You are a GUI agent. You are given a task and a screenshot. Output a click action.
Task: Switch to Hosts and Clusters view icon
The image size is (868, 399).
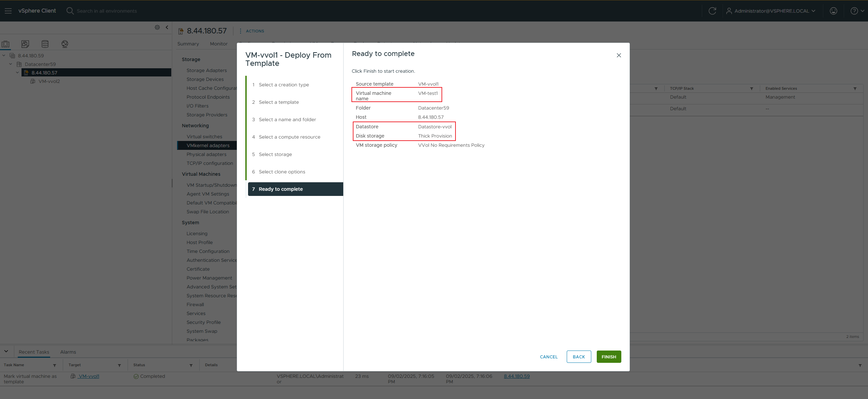tap(6, 44)
